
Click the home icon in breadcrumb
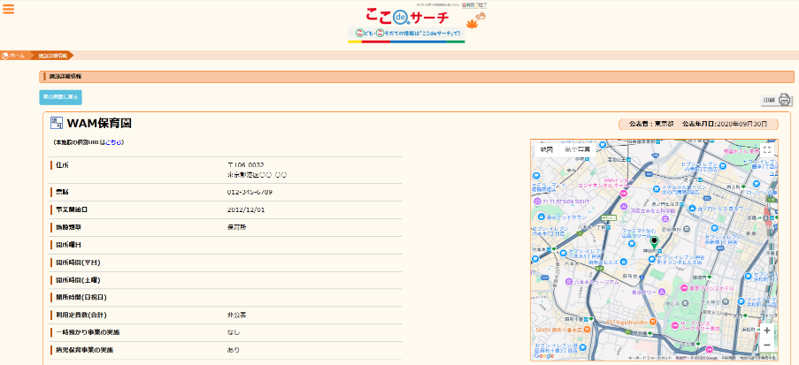coord(5,55)
